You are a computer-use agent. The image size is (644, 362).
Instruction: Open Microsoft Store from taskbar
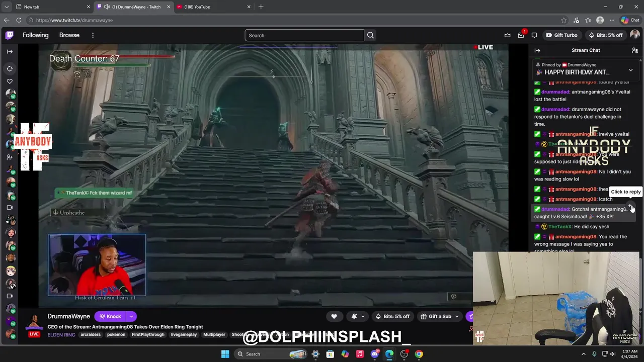click(330, 354)
